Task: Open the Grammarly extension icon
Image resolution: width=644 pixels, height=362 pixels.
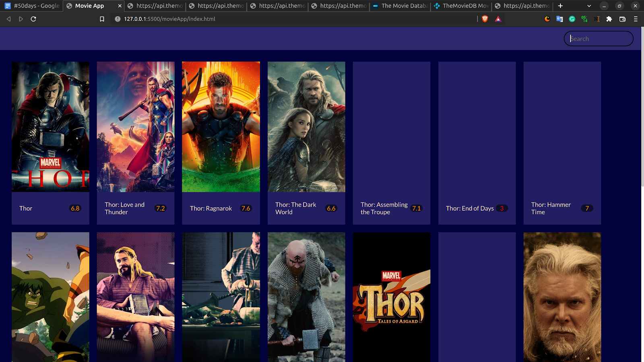Action: tap(572, 19)
